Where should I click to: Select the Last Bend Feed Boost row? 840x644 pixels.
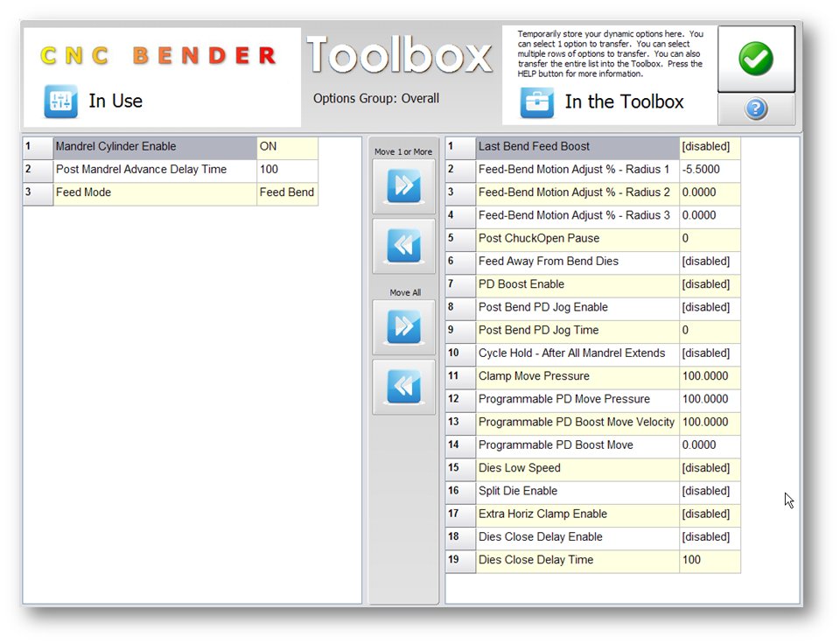point(577,147)
